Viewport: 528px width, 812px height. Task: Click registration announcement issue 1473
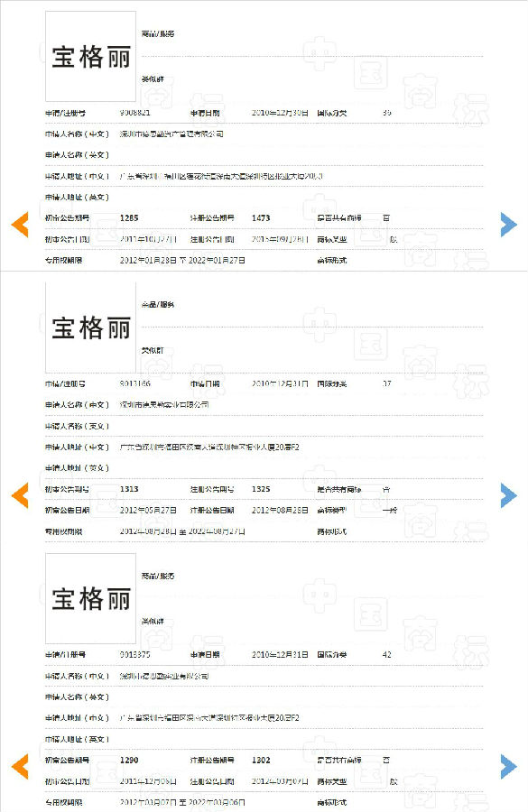(x=261, y=218)
